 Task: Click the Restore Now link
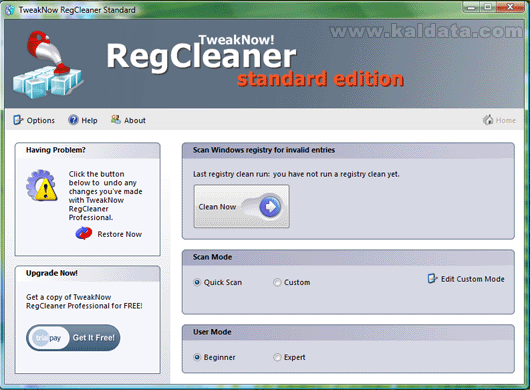click(120, 234)
